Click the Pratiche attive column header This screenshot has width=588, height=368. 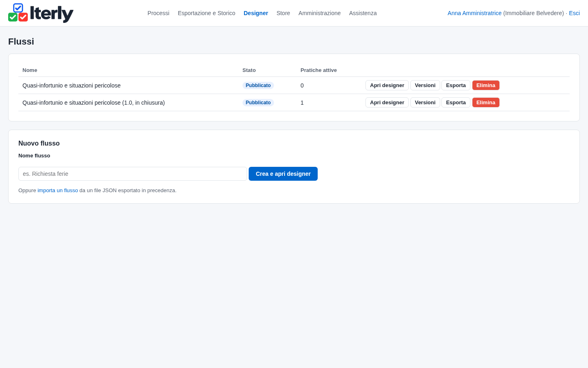[318, 70]
